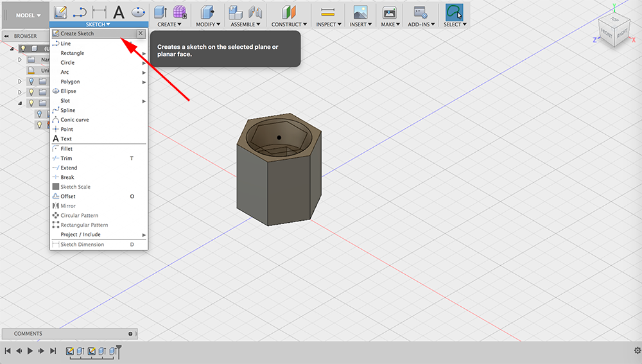Collapse the Browser panel with double arrows
642x364 pixels.
coord(6,36)
